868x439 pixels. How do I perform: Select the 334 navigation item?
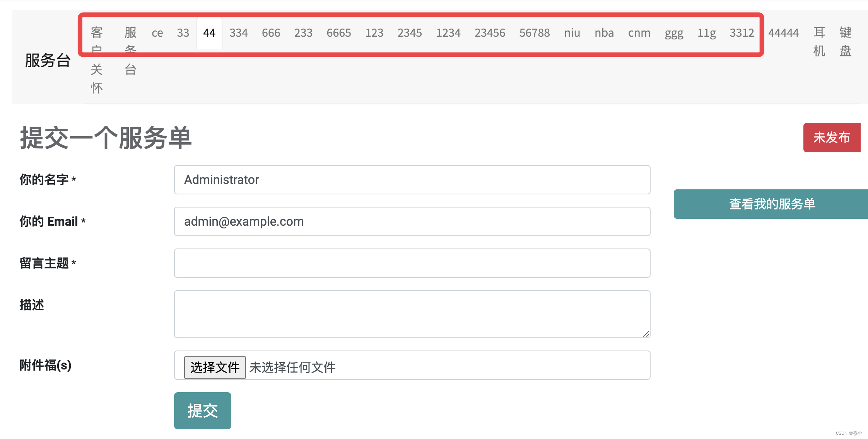(239, 33)
